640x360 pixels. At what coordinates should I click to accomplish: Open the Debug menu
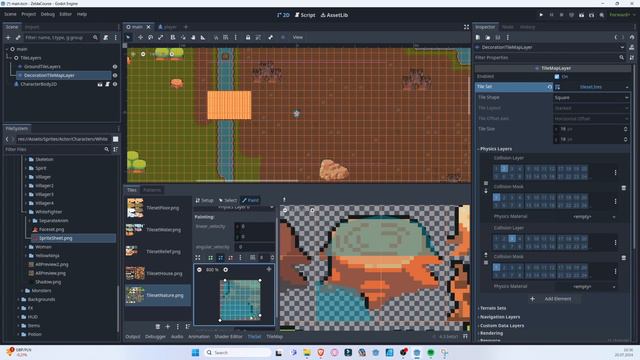48,14
